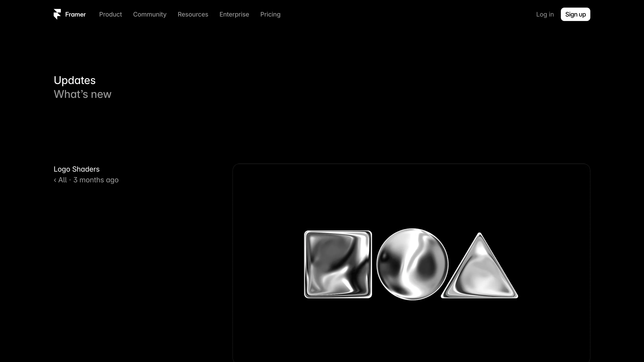This screenshot has width=644, height=362.
Task: Expand the Resources navigation item
Action: (193, 15)
